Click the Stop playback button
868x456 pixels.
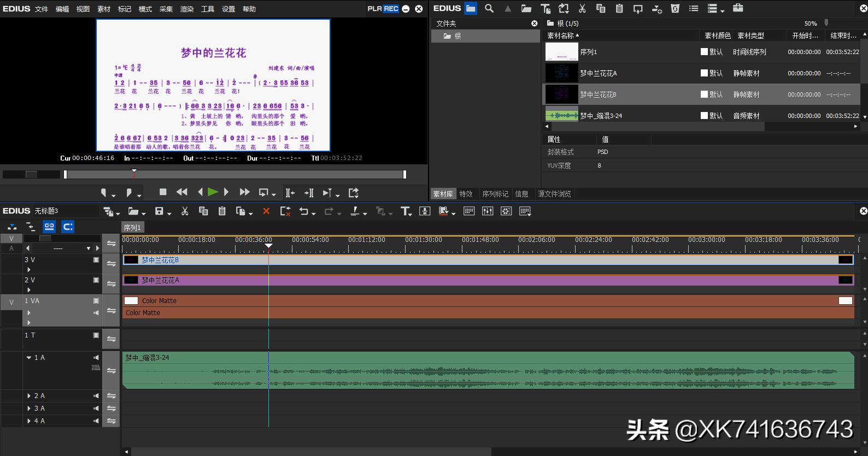tap(163, 192)
